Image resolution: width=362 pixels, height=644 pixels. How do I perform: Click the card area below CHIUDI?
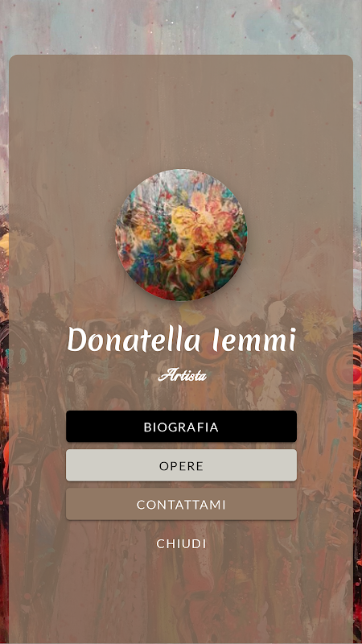click(x=181, y=597)
